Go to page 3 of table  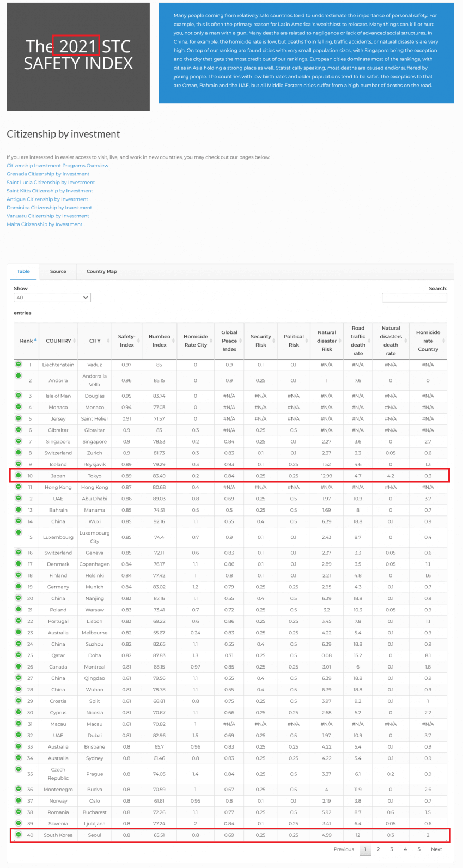(392, 849)
